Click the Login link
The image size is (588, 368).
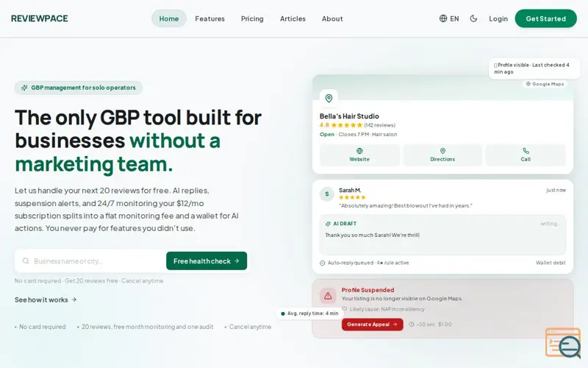(498, 18)
